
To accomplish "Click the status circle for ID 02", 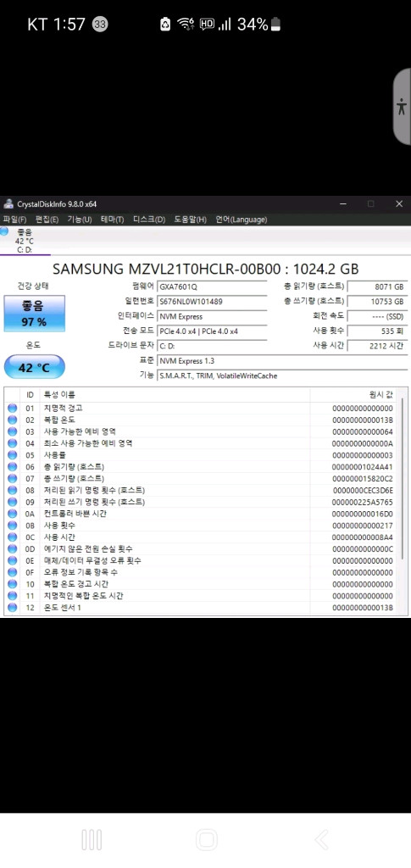I will coord(12,420).
